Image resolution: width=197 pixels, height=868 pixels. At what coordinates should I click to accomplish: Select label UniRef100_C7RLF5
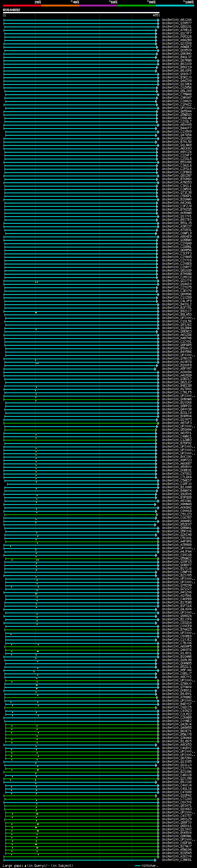coord(176,392)
